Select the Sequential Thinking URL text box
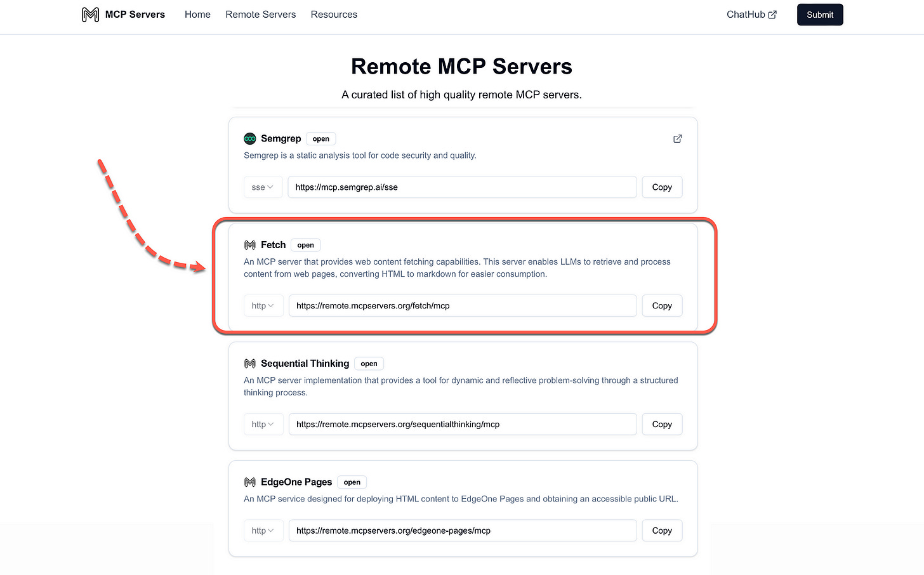 (462, 424)
